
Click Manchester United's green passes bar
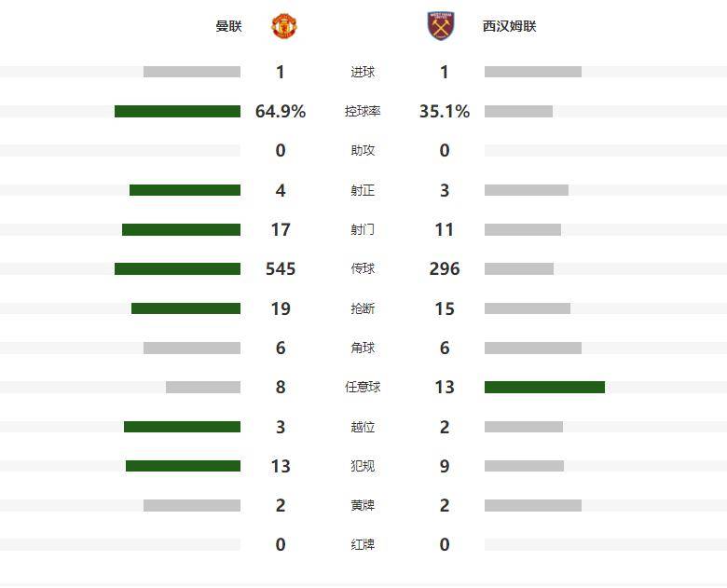pos(177,269)
